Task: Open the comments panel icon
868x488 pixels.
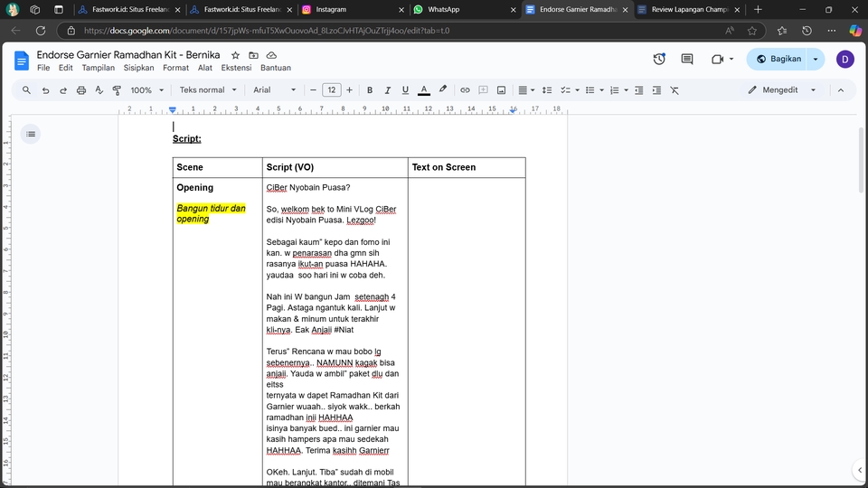Action: click(687, 60)
